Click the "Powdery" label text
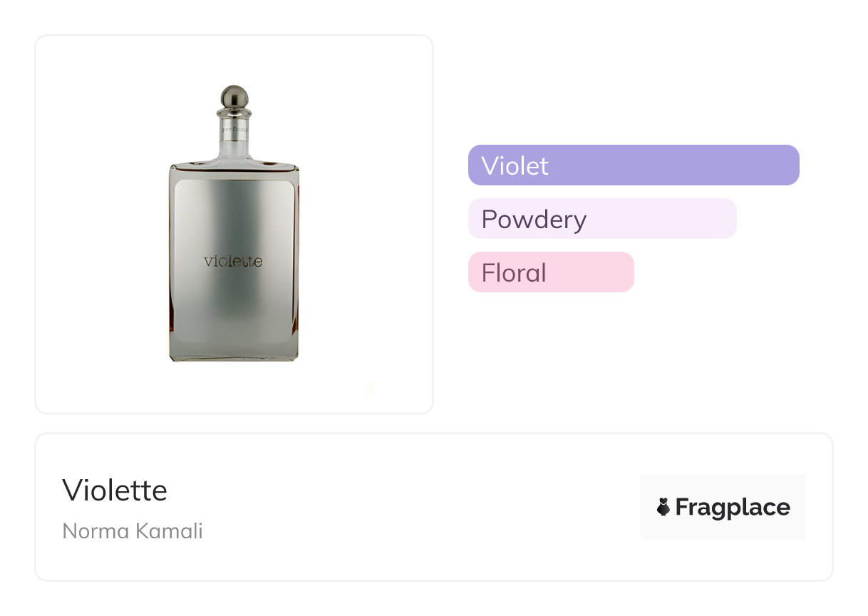This screenshot has width=868, height=616. click(534, 219)
